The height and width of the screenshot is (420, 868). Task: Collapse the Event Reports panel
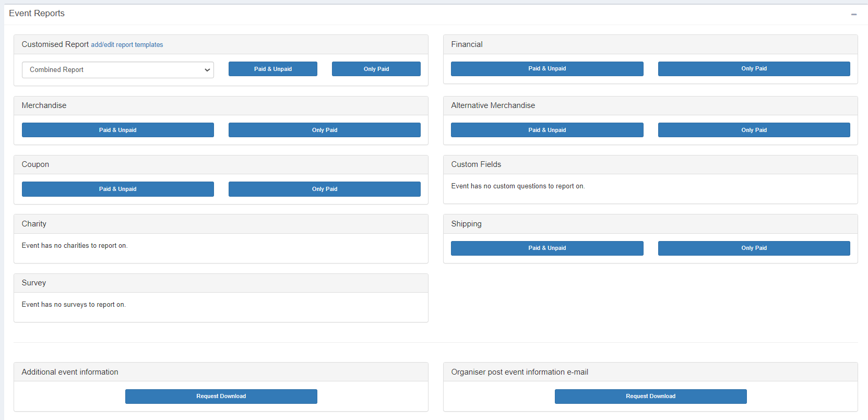click(x=854, y=14)
